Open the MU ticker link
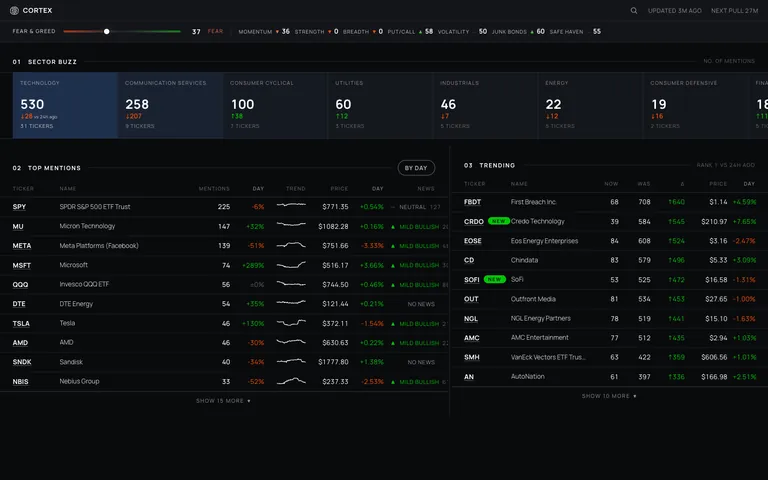The width and height of the screenshot is (768, 480). [x=18, y=226]
